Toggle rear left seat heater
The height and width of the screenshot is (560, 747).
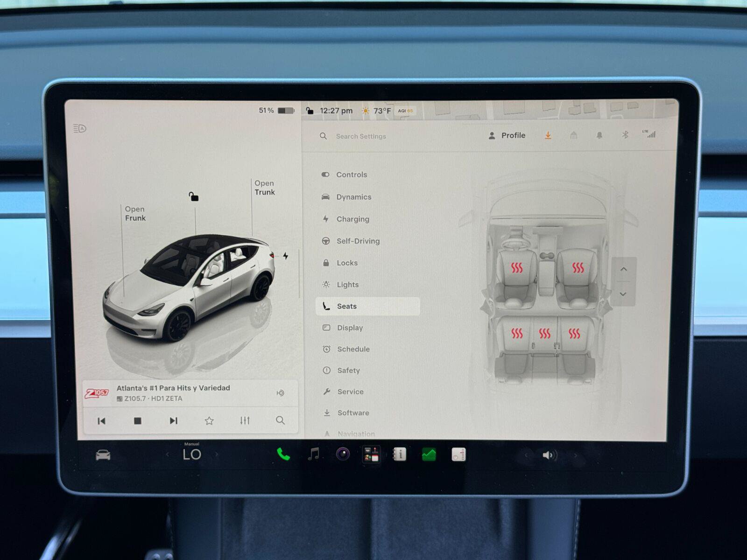click(517, 333)
